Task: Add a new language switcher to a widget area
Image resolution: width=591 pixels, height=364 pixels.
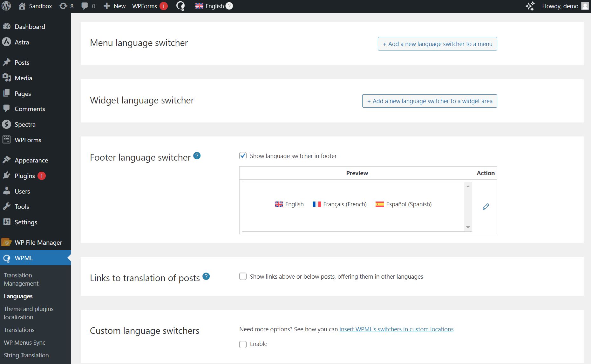Action: click(x=430, y=101)
